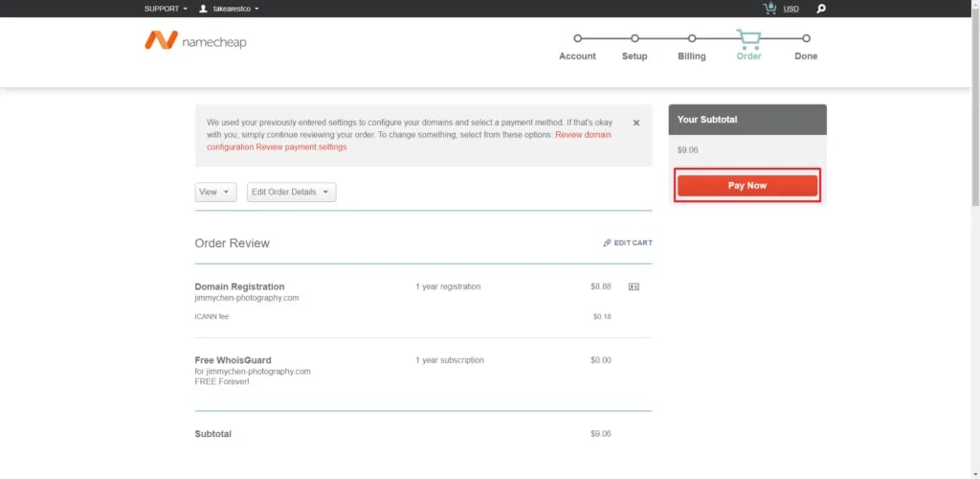
Task: Click the Order Review heading
Action: point(233,243)
